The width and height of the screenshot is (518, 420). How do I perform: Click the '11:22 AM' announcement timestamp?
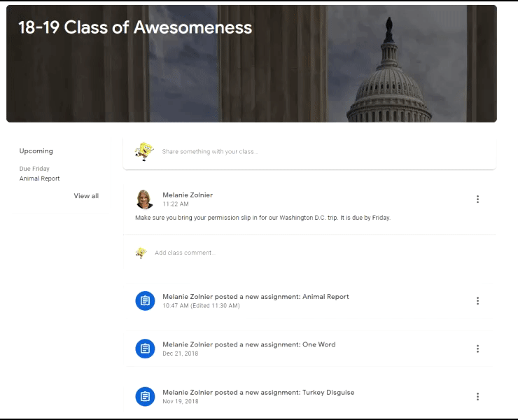pos(176,204)
